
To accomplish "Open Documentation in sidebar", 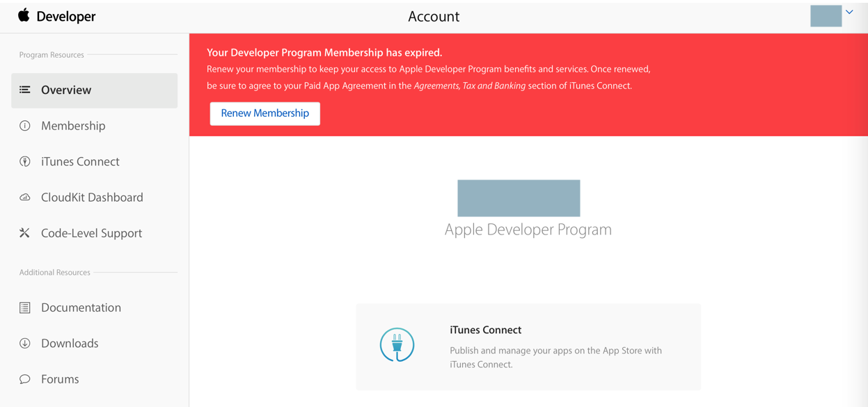I will pos(81,308).
